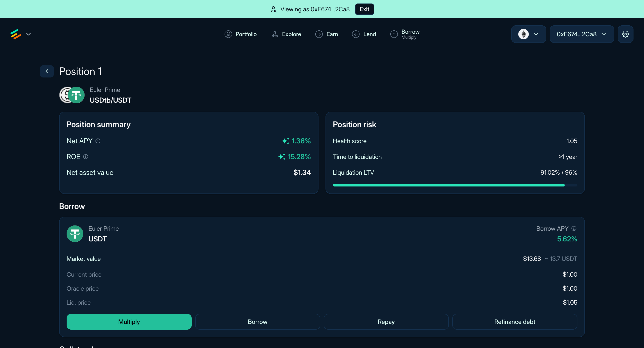This screenshot has height=348, width=644.
Task: Click the Position risk heading
Action: pyautogui.click(x=354, y=124)
